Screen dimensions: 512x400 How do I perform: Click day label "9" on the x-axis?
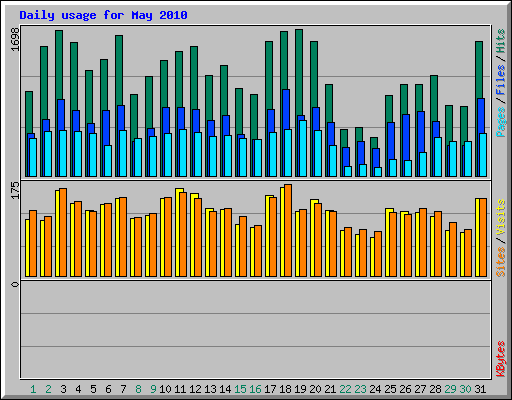153,389
